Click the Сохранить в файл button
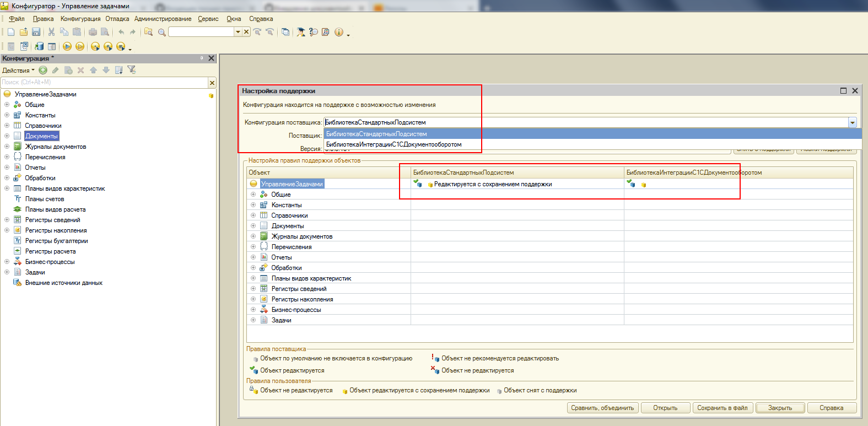The height and width of the screenshot is (426, 868). [723, 408]
